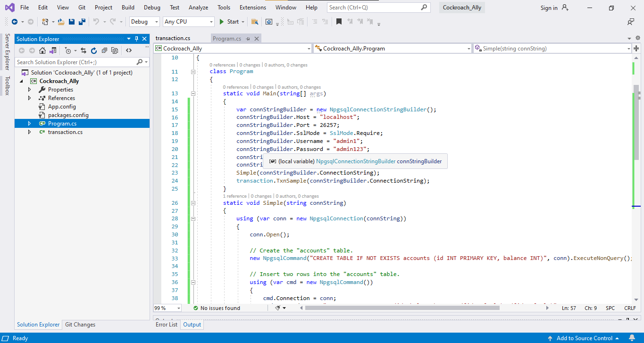Collapse the Main method code block
This screenshot has height=343, width=644.
[193, 93]
